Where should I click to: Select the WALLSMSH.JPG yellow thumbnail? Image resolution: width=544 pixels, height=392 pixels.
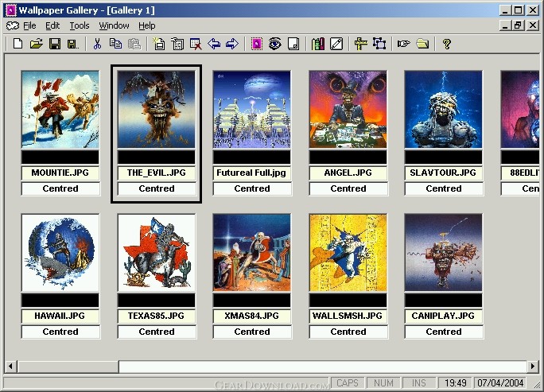[x=348, y=253]
